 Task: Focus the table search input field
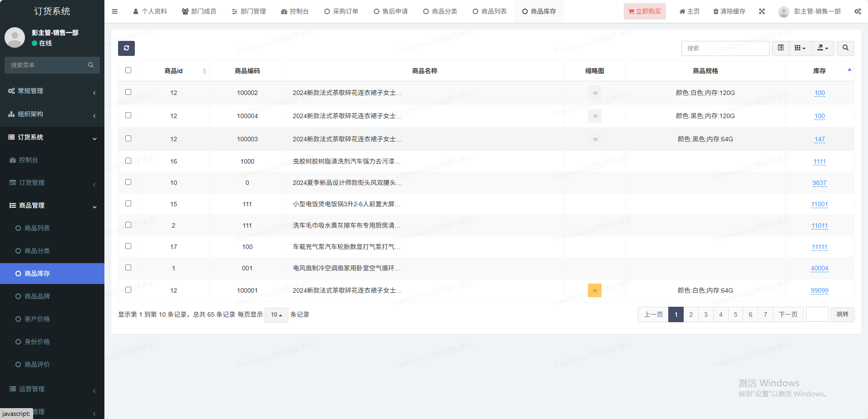(725, 48)
